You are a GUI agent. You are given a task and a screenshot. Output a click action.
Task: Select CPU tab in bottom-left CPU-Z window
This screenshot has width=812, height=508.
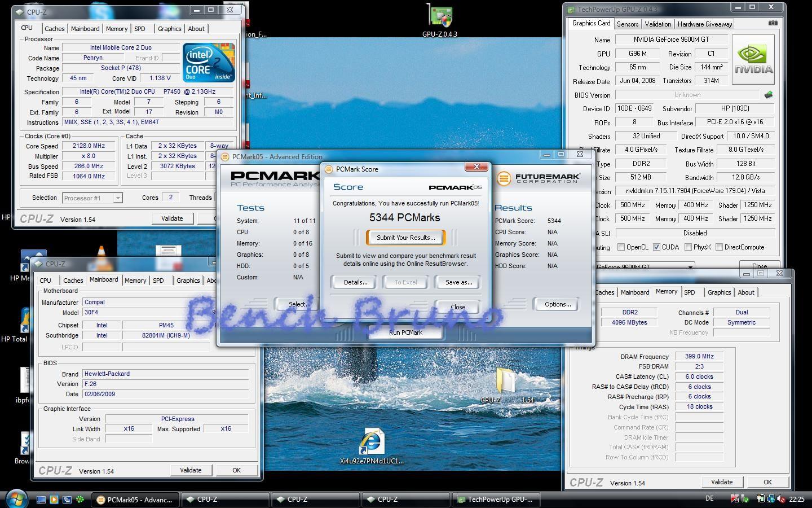(x=46, y=281)
